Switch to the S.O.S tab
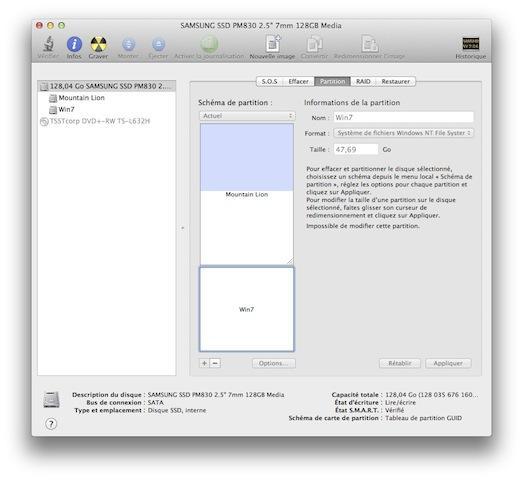Image resolution: width=523 pixels, height=480 pixels. coord(270,81)
